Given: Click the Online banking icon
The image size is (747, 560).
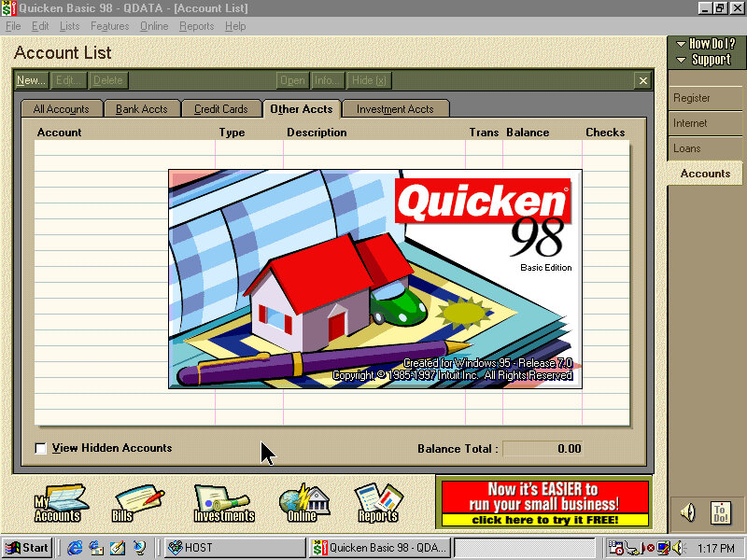Looking at the screenshot, I should [303, 503].
